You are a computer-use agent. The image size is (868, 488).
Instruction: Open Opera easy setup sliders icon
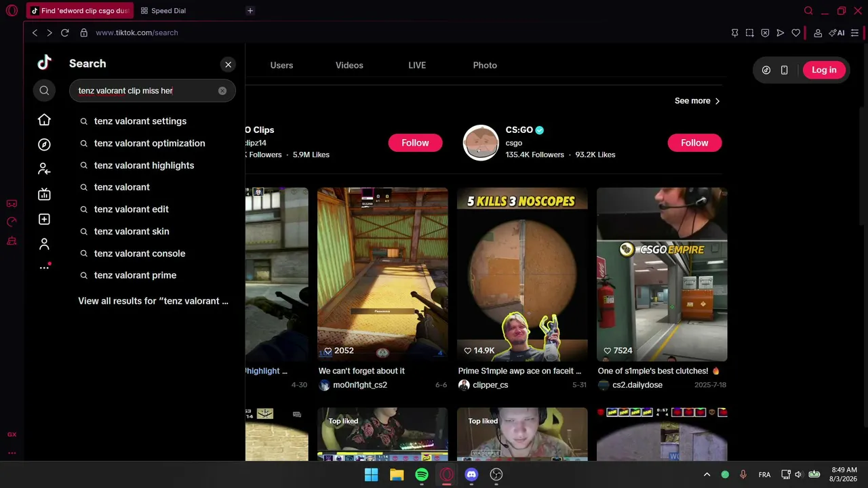[855, 33]
